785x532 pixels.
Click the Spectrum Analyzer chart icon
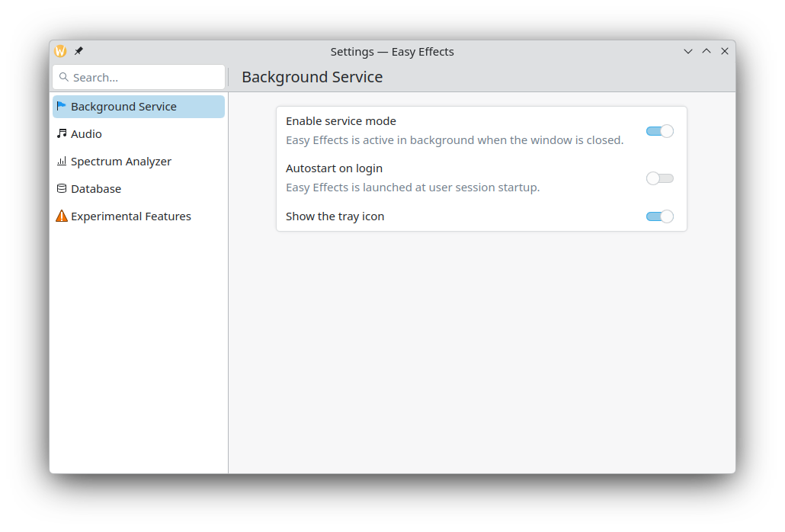click(x=62, y=162)
